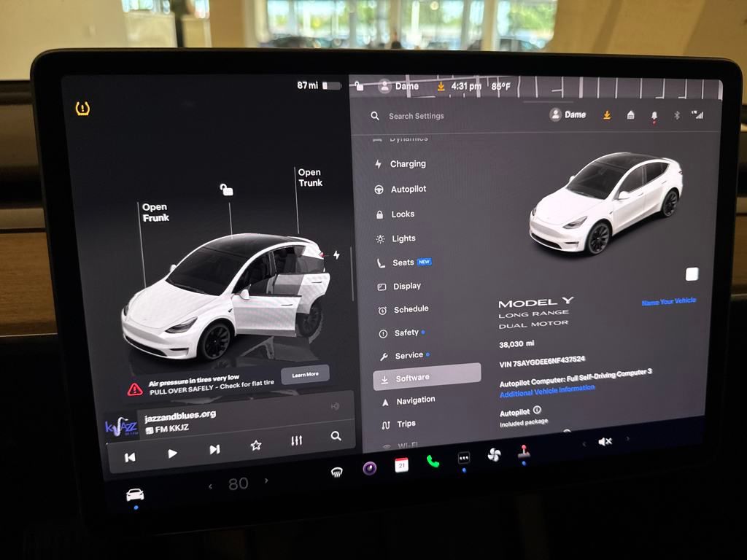Tap the yellow tire pressure warning icon
The image size is (747, 560).
[x=82, y=108]
